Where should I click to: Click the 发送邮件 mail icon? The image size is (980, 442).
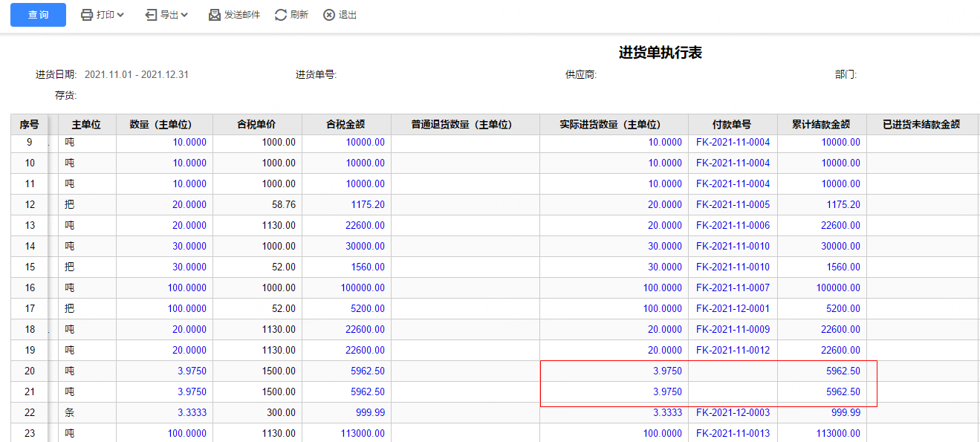coord(215,15)
